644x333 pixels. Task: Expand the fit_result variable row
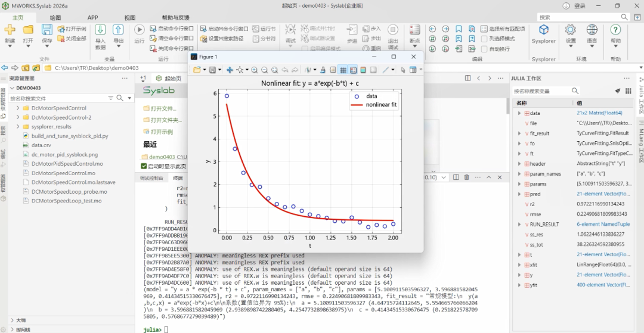click(519, 133)
